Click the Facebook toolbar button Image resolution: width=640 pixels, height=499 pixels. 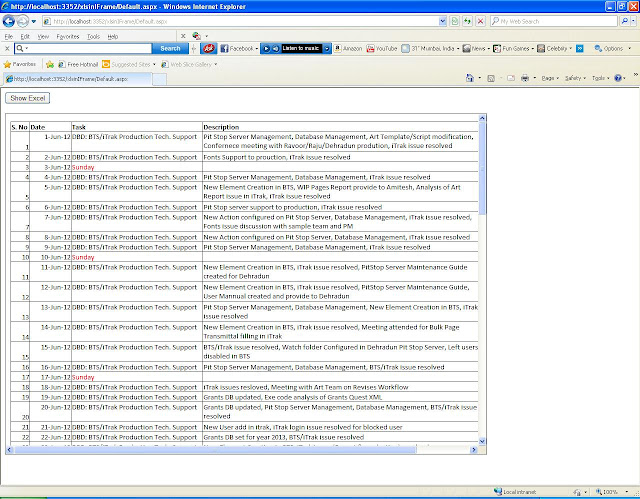point(239,49)
